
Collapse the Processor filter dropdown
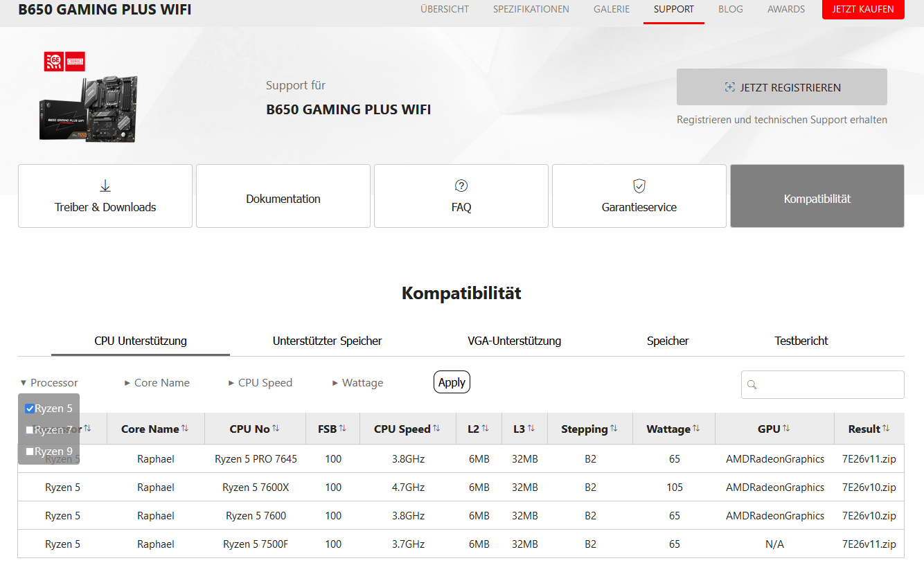click(x=49, y=383)
